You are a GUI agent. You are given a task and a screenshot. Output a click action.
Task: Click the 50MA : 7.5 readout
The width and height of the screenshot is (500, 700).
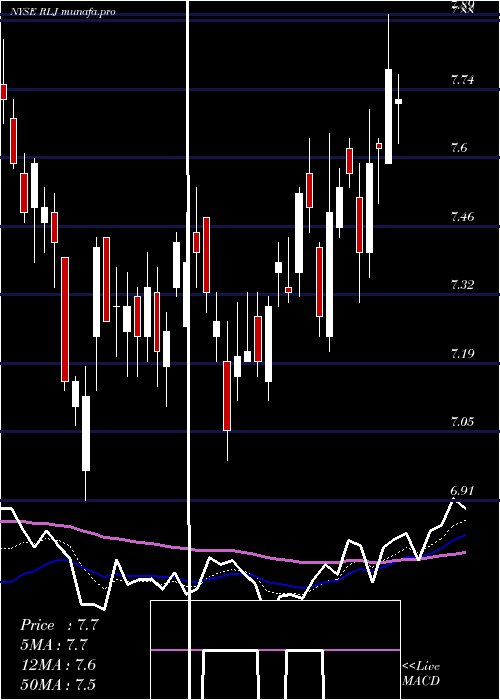point(58,684)
